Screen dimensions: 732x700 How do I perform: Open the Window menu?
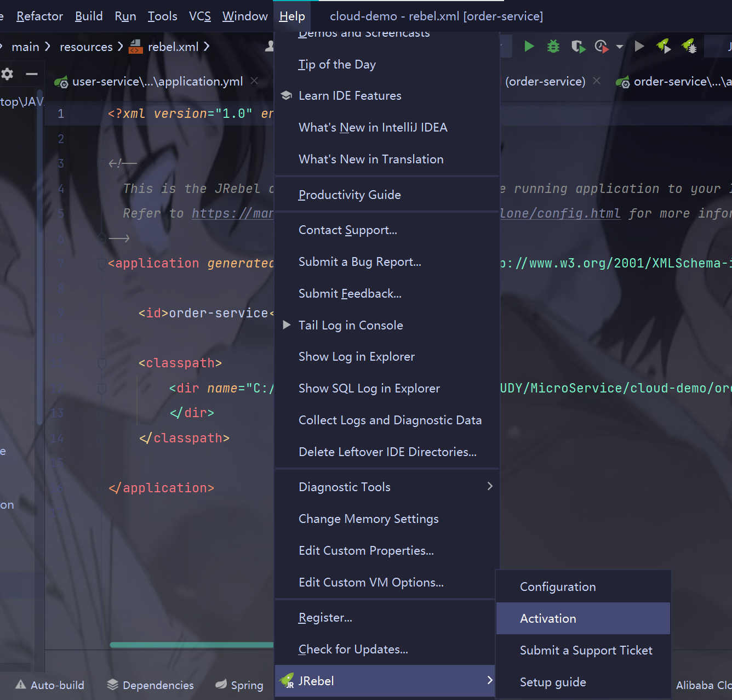(245, 16)
